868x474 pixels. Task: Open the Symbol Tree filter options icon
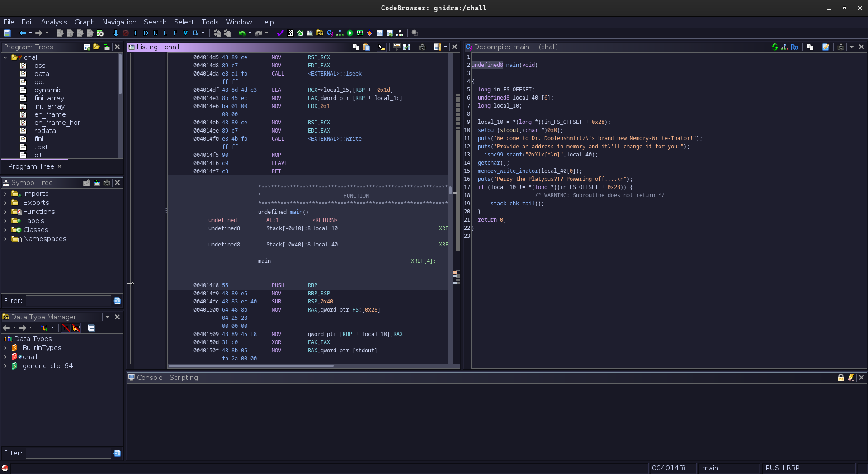117,301
